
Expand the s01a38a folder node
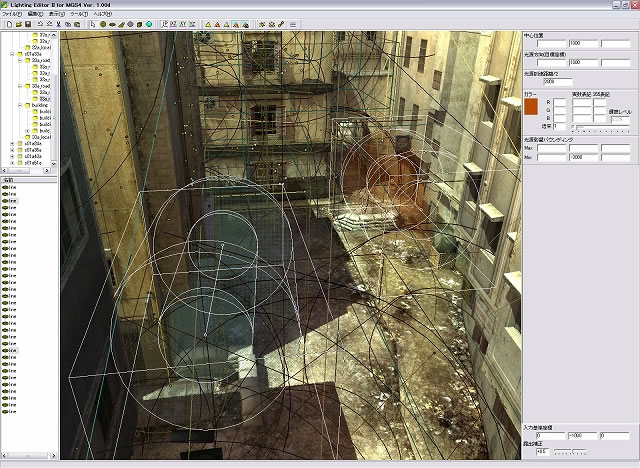[x=12, y=143]
